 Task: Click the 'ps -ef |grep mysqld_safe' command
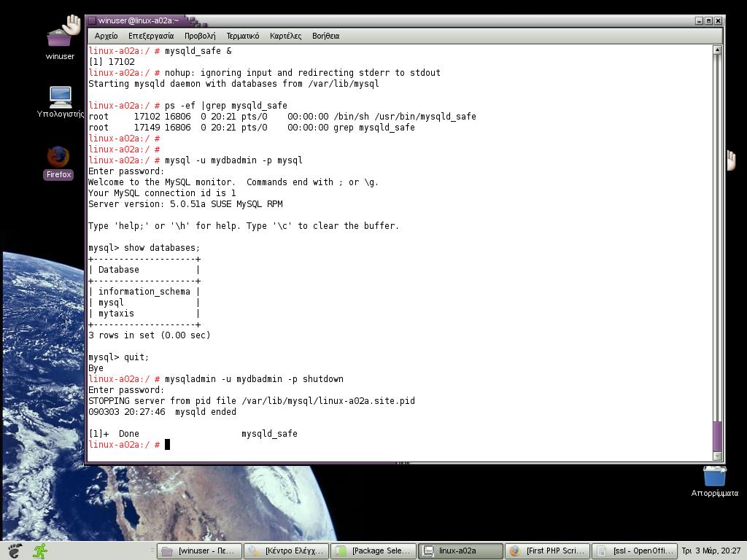coord(226,106)
